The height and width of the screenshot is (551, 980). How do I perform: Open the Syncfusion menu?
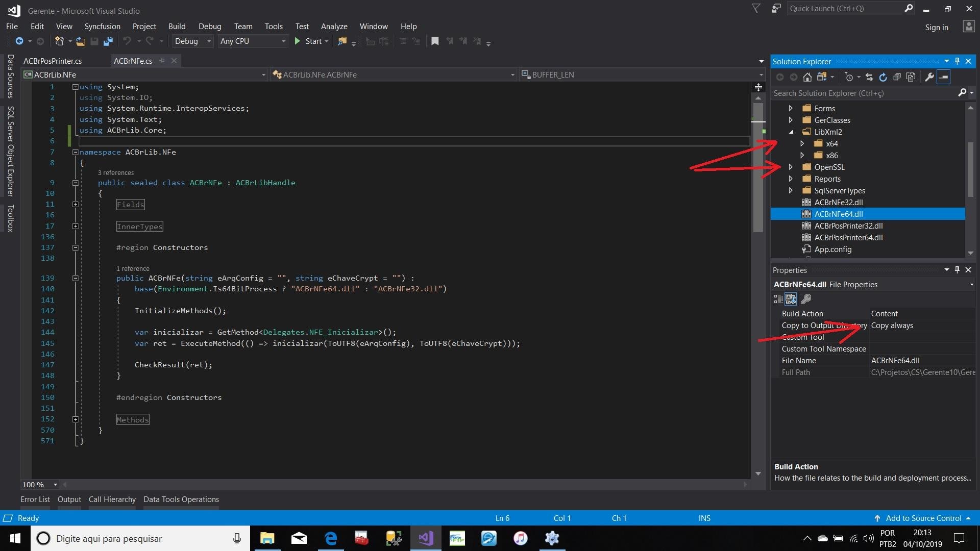pos(103,27)
